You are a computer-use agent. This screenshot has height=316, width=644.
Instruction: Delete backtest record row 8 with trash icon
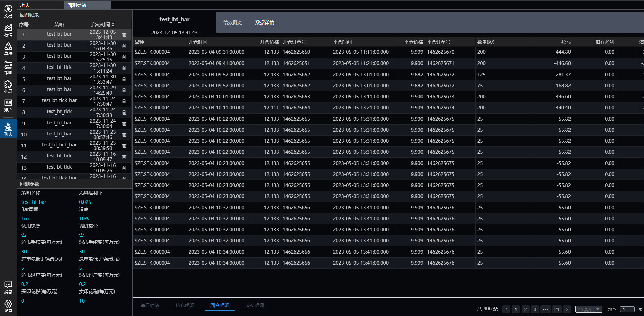point(124,112)
